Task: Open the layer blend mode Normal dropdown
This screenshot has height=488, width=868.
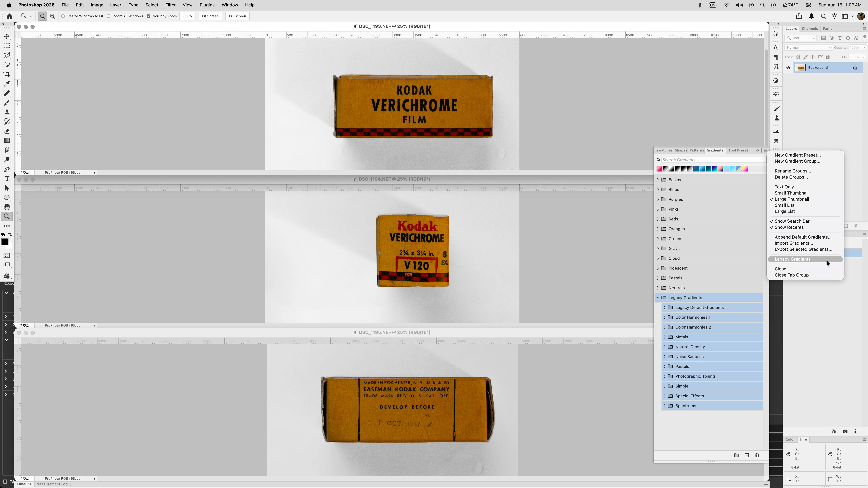Action: [808, 47]
